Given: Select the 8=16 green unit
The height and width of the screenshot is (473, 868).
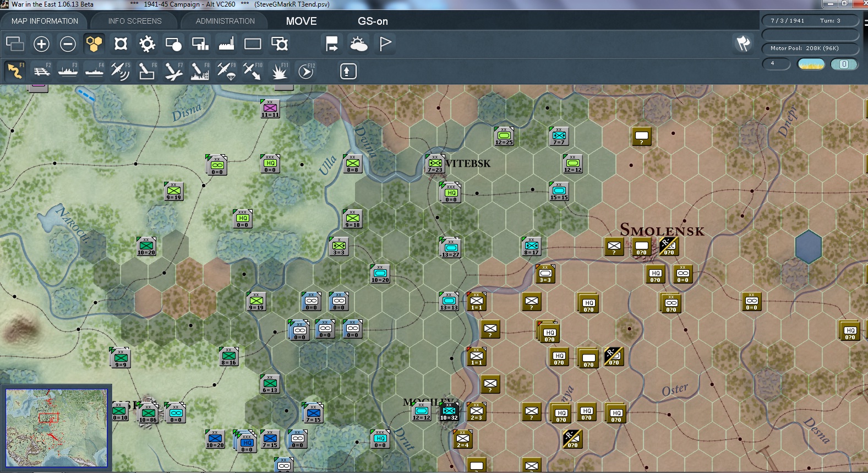Looking at the screenshot, I should click(229, 356).
